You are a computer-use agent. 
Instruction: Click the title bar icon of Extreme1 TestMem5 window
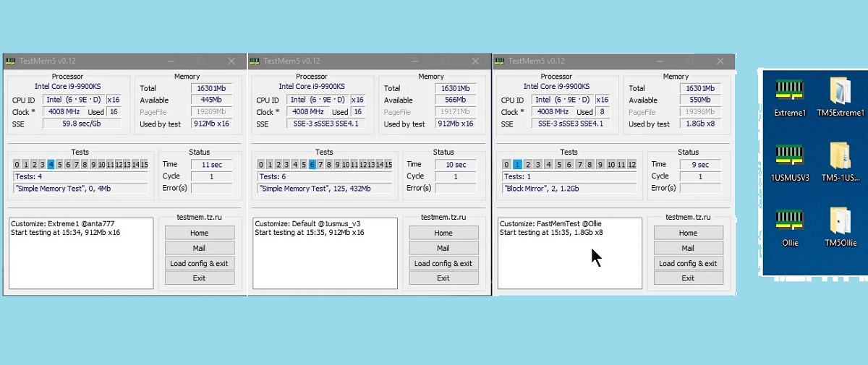tap(11, 61)
